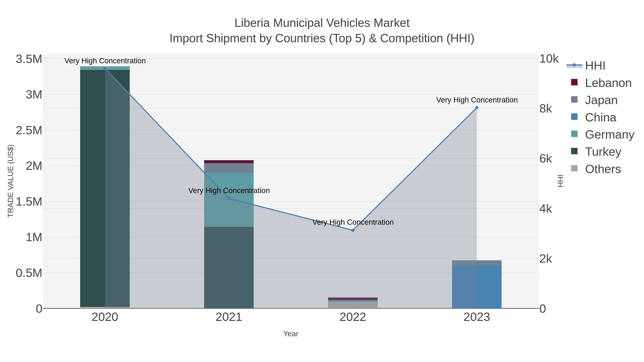Click the 1.5M left axis tick label

[x=29, y=202]
